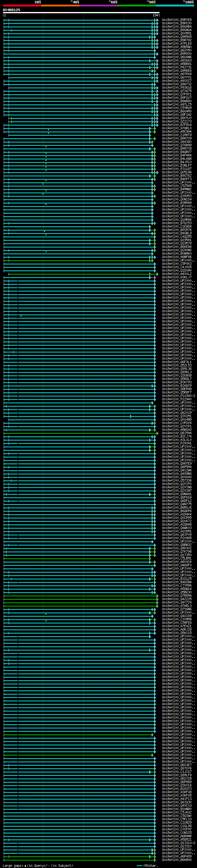Select the UniRef100_B7FM14 label
This screenshot has height=868, width=197.
tap(177, 125)
